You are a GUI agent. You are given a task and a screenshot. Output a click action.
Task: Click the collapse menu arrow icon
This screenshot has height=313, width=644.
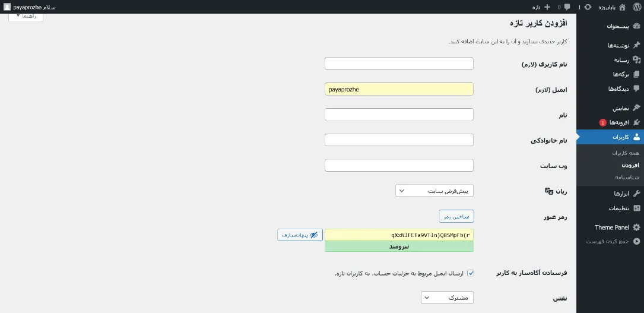coord(636,242)
